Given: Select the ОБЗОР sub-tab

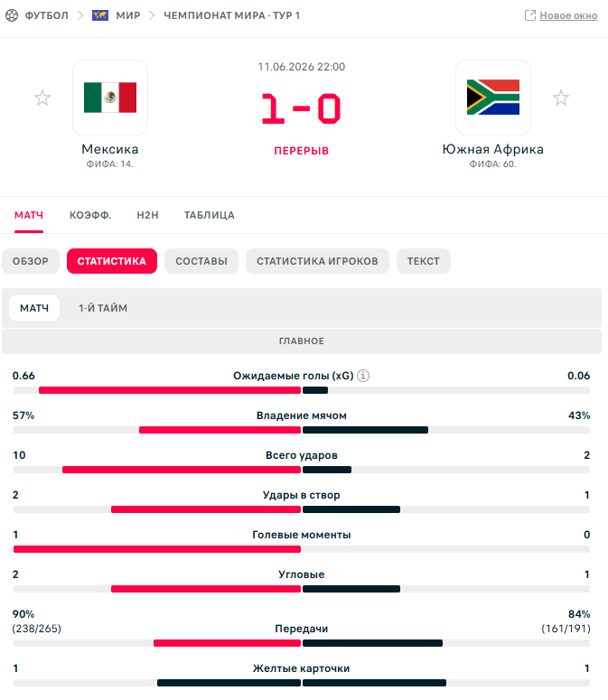Looking at the screenshot, I should click(x=31, y=261).
